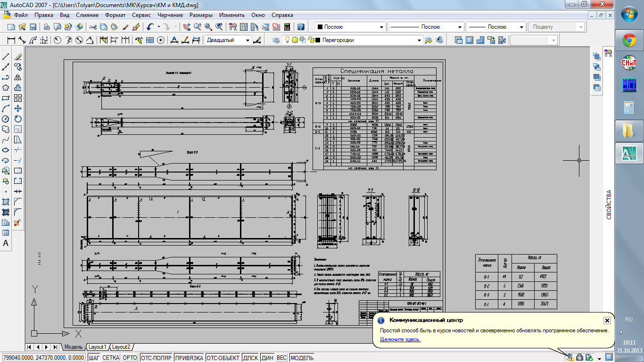This screenshot has width=644, height=362.
Task: Toggle ОТС-ОБЪЕКТ object snap tracking
Action: (223, 358)
